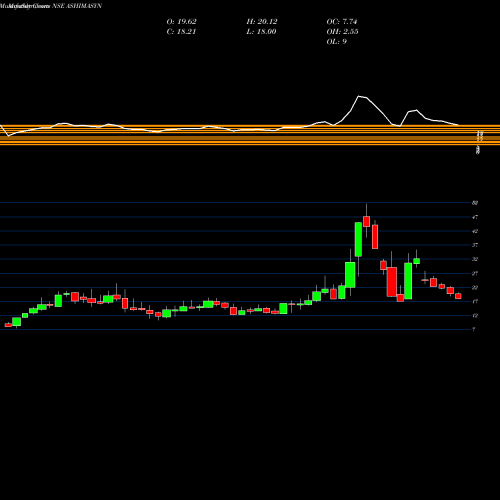The width and height of the screenshot is (500, 500).
Task: Click the 32 price axis label
Action: click(475, 259)
